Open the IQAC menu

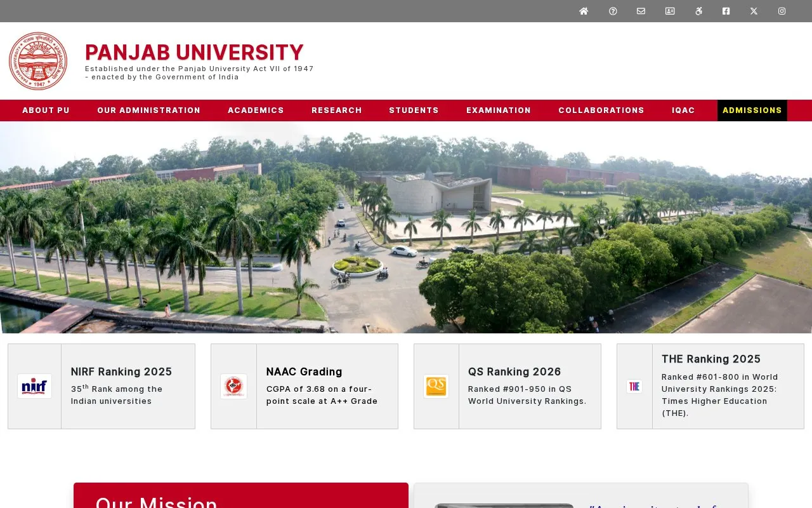(684, 110)
